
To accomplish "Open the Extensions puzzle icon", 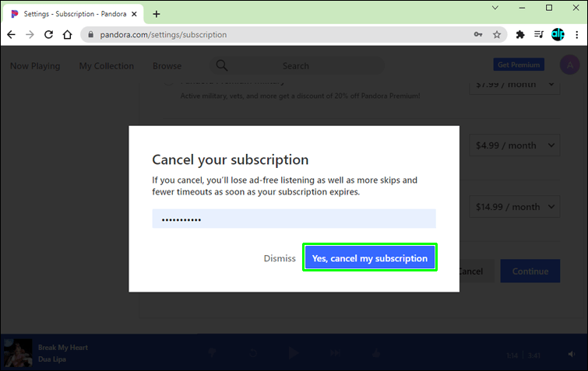I will tap(520, 35).
